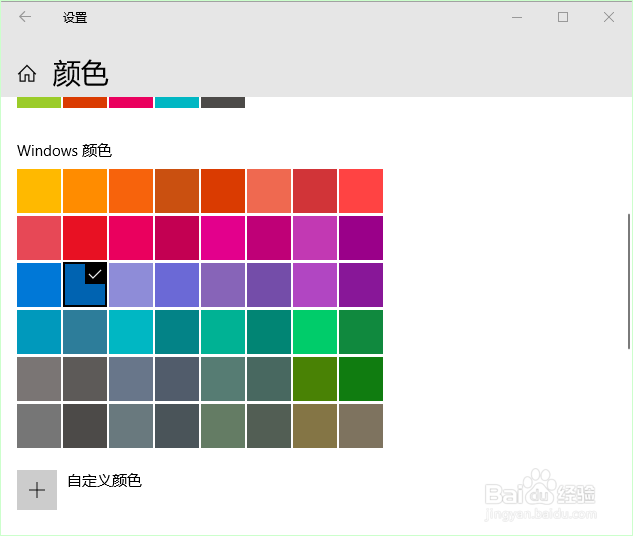
Task: Choose the orchid light purple swatch in second row
Action: 315,238
